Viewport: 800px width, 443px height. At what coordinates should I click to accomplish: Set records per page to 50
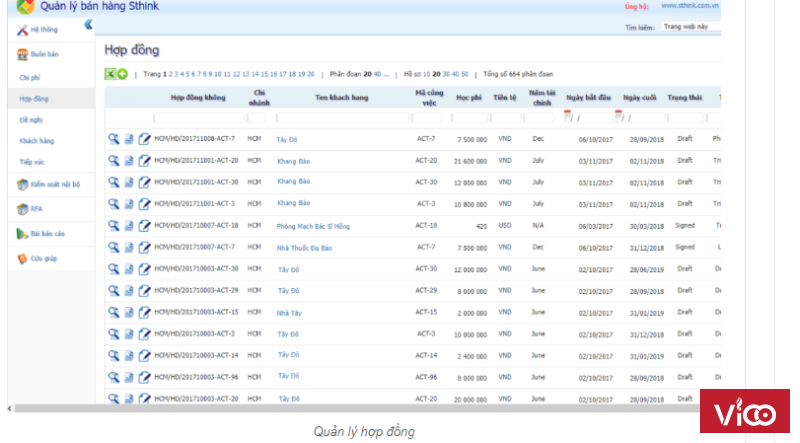click(463, 74)
